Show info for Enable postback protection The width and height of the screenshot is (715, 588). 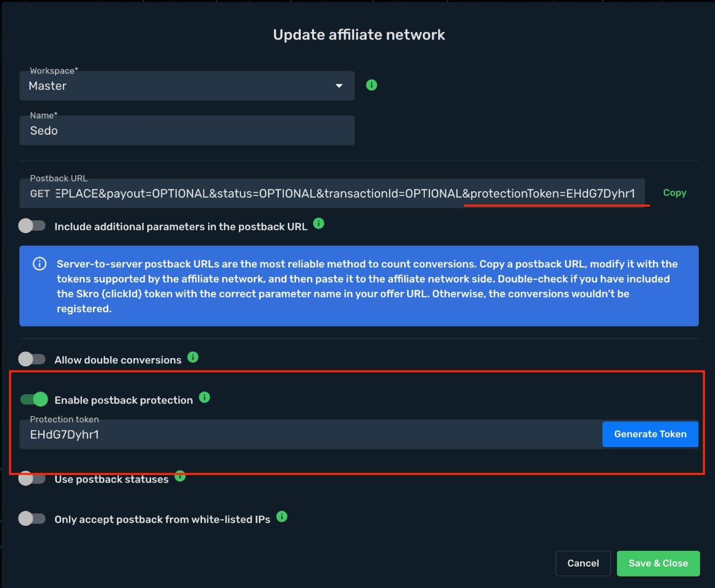[204, 397]
